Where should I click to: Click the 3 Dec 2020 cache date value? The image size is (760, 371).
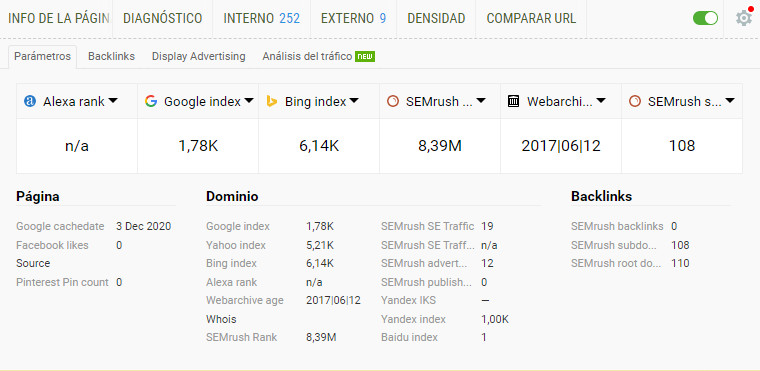coord(143,226)
